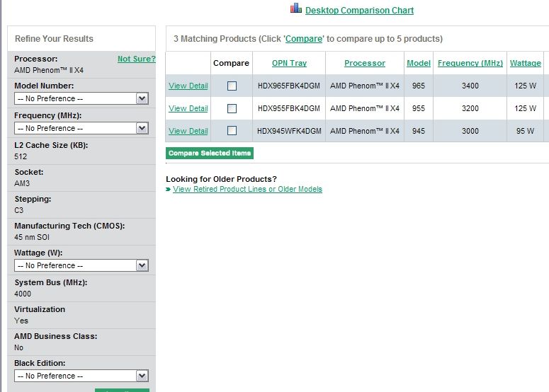
Task: Click frequency value 3200
Action: [470, 108]
